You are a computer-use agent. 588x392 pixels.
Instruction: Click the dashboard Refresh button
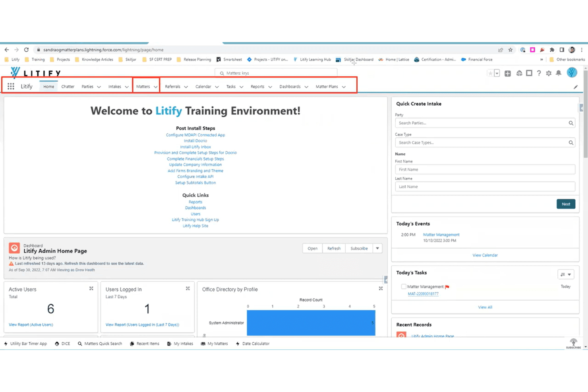click(x=334, y=249)
